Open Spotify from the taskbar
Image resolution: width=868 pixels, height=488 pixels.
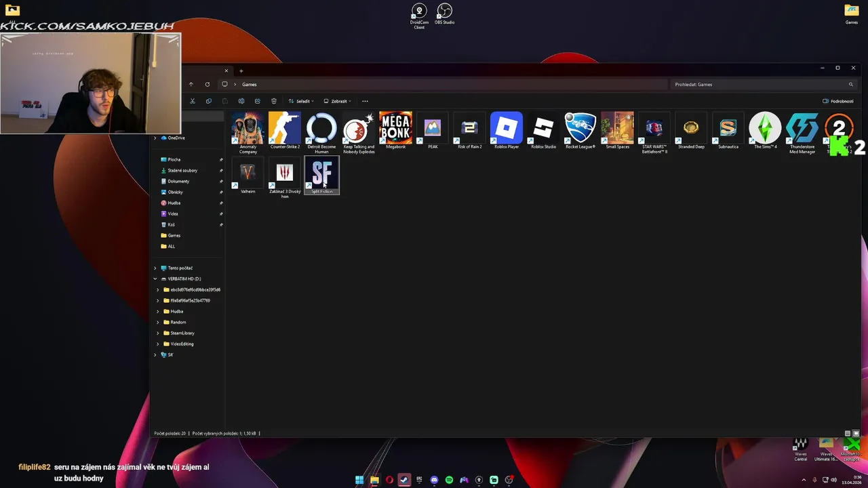(449, 480)
